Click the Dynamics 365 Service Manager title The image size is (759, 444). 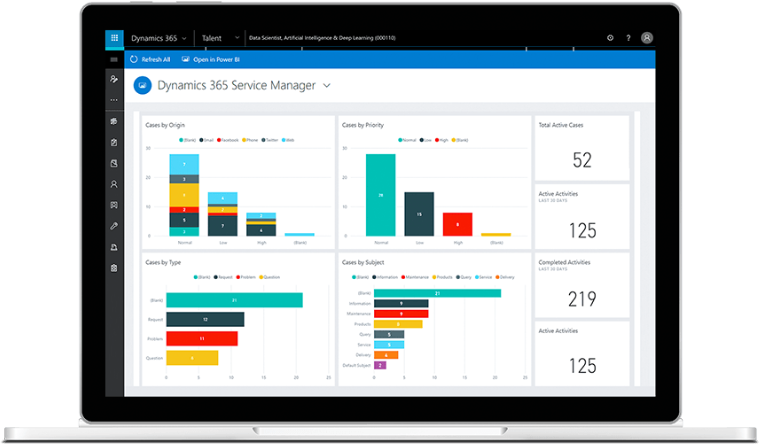tap(236, 85)
